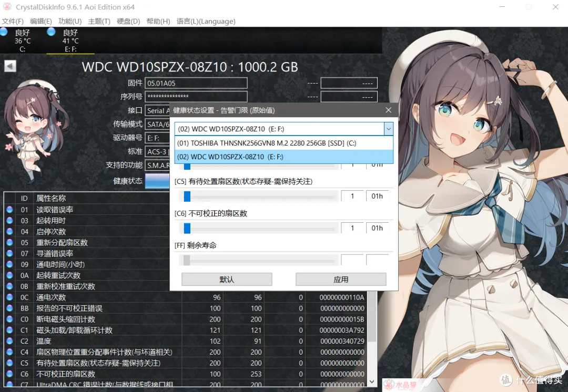Open the 主题(T) menu
The height and width of the screenshot is (392, 568).
pos(99,22)
